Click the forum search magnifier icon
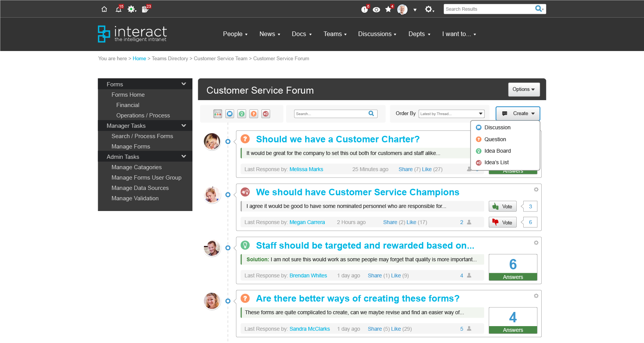 tap(371, 114)
